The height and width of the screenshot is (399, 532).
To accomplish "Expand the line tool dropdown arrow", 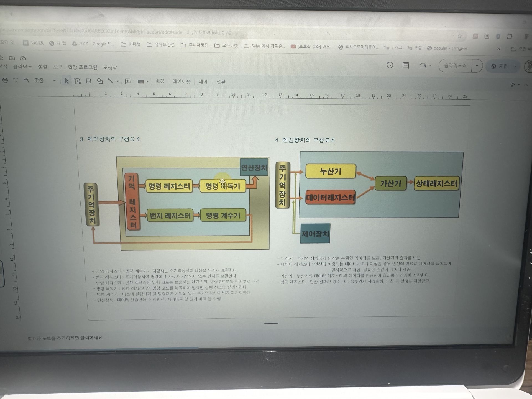I will [118, 81].
